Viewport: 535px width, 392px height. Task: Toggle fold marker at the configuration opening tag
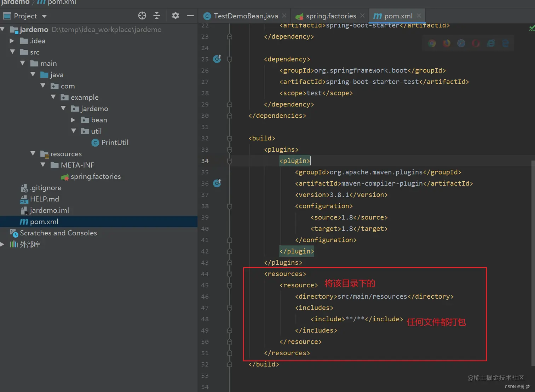tap(230, 206)
